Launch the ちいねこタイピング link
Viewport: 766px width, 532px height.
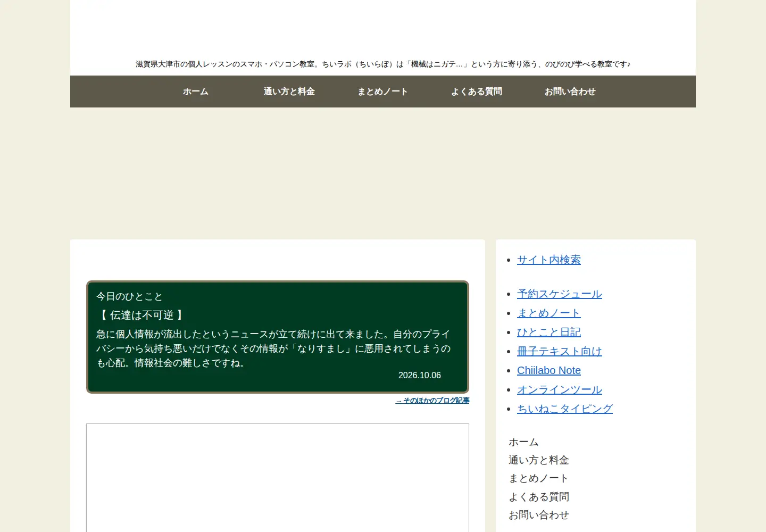[x=565, y=409]
